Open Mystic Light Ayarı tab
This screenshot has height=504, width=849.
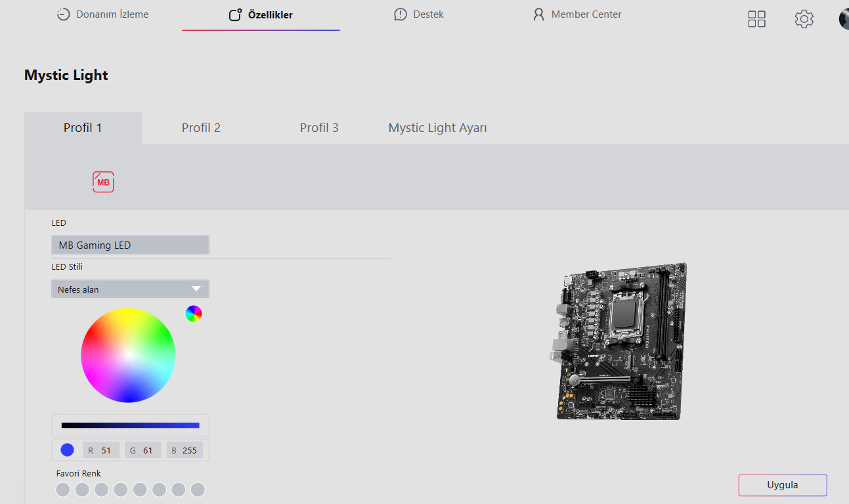point(438,128)
